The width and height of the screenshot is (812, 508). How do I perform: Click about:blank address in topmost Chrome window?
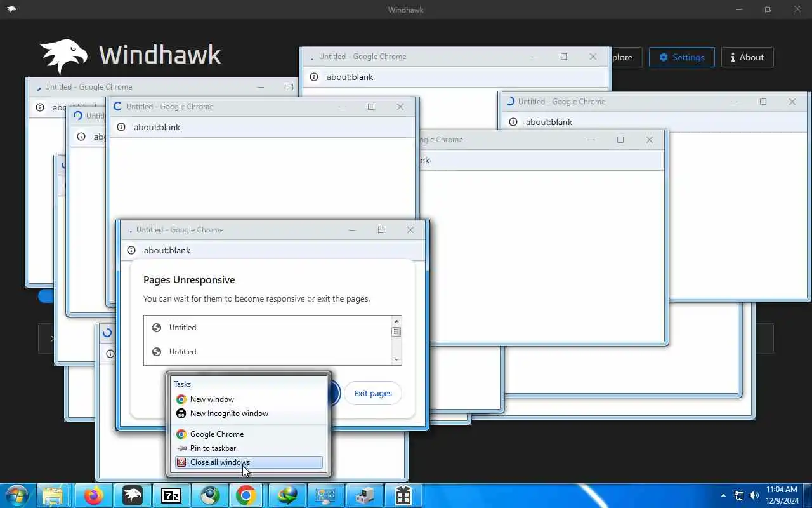[350, 77]
